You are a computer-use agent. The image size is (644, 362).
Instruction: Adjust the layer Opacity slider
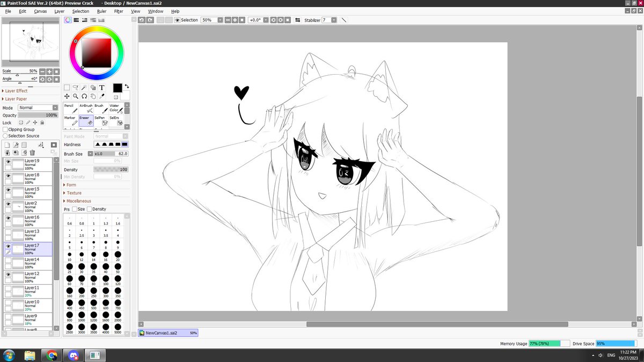coord(38,115)
